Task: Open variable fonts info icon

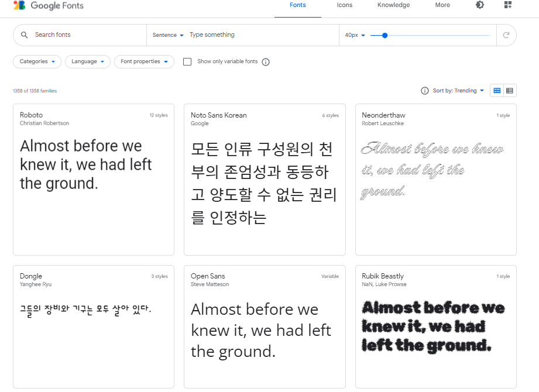Action: [x=266, y=62]
